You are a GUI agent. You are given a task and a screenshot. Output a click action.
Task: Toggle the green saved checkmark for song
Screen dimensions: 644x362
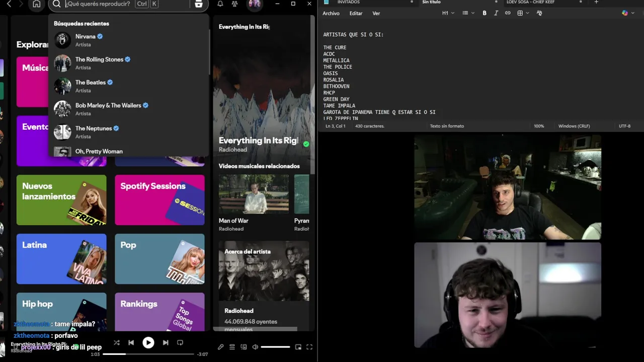coord(306,144)
